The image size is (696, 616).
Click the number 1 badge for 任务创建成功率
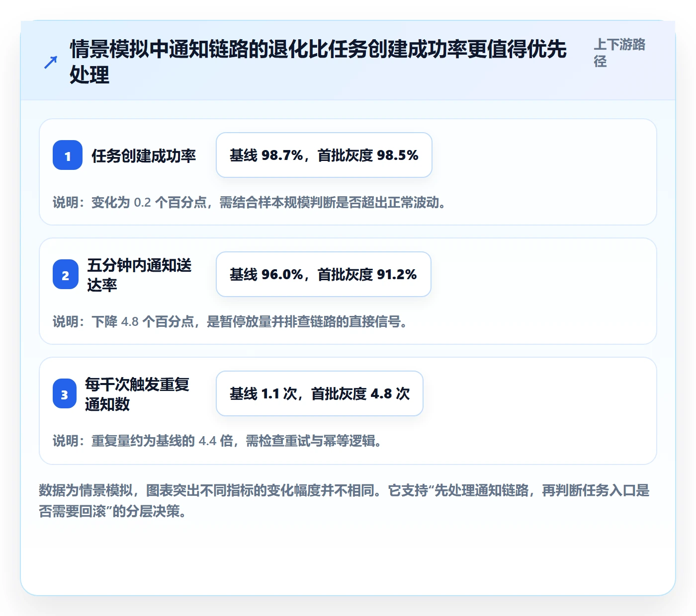coord(68,155)
